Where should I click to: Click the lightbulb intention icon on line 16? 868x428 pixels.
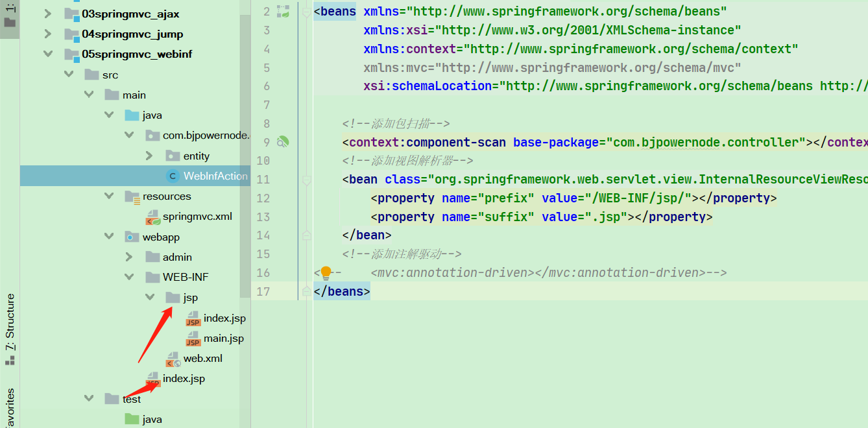click(x=326, y=273)
